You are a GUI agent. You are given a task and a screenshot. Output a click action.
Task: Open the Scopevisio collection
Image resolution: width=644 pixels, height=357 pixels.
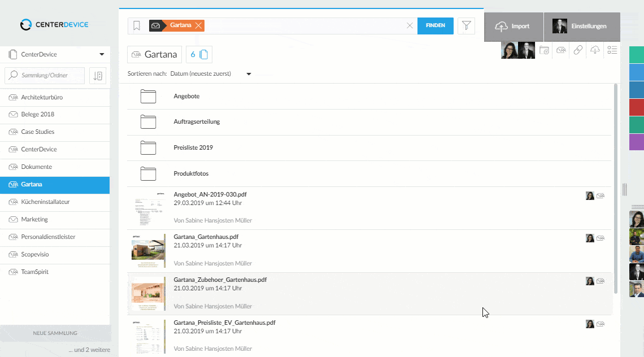click(55, 255)
